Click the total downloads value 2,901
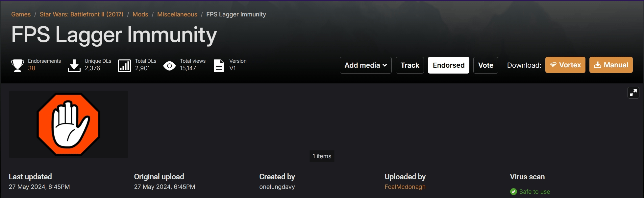The width and height of the screenshot is (644, 198). [142, 68]
